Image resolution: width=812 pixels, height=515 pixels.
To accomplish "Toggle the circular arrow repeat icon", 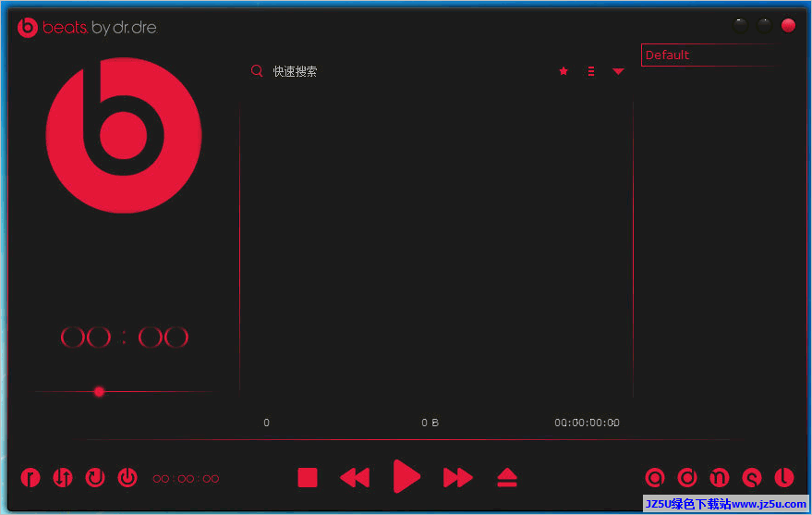I will (95, 477).
